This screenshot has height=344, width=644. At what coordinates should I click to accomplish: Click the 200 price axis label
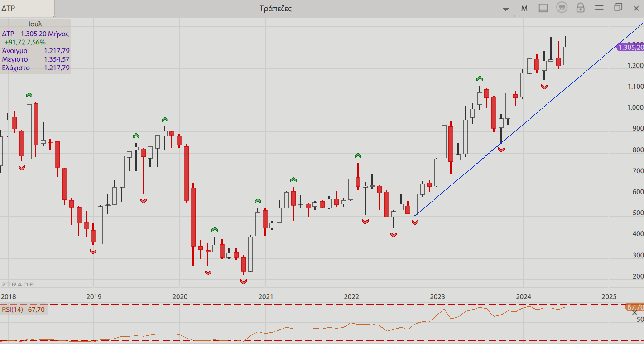[x=638, y=276]
